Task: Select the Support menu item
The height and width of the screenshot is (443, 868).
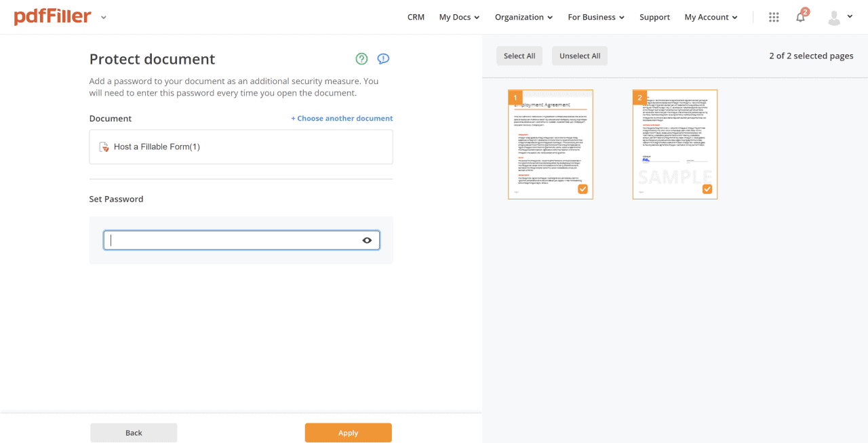Action: pyautogui.click(x=654, y=17)
